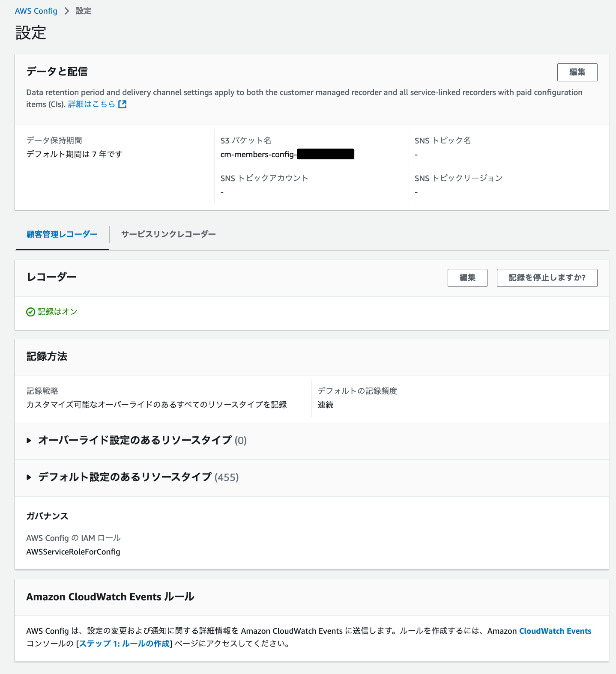Open the 詳細はこちら link
Image resolution: width=616 pixels, height=674 pixels.
coord(92,104)
